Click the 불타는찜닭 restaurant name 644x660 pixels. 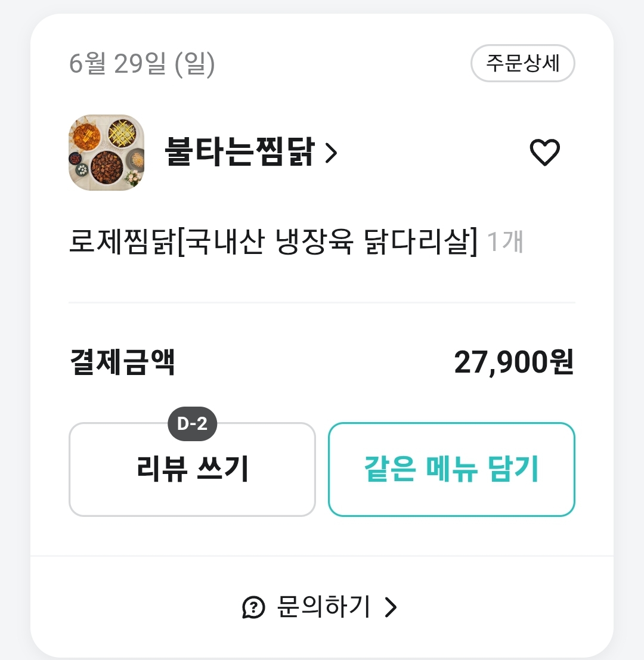point(239,153)
